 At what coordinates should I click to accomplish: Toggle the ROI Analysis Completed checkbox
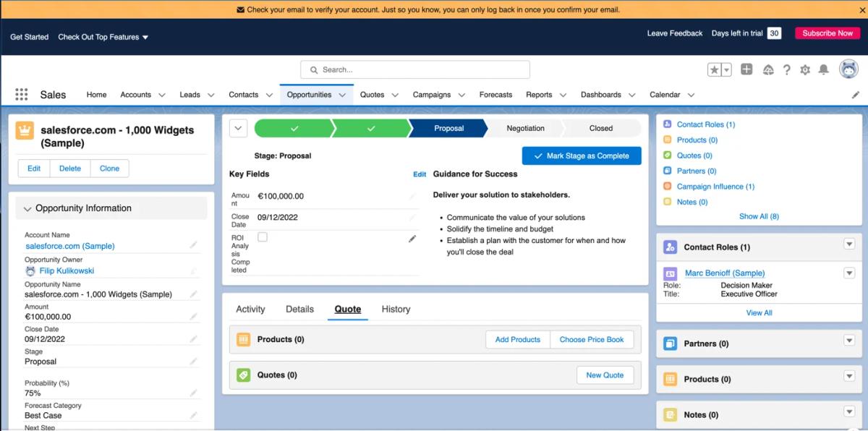coord(263,236)
